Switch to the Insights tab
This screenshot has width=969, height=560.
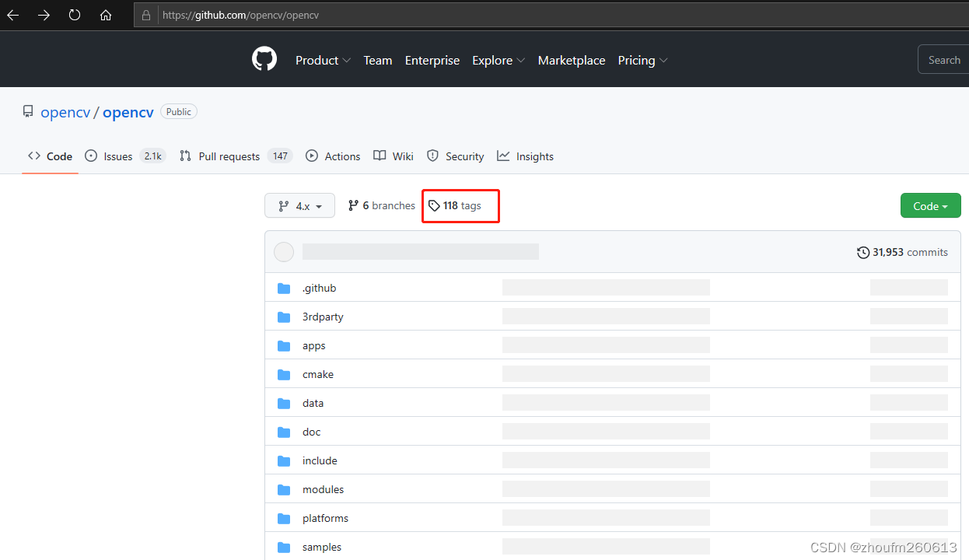point(526,156)
